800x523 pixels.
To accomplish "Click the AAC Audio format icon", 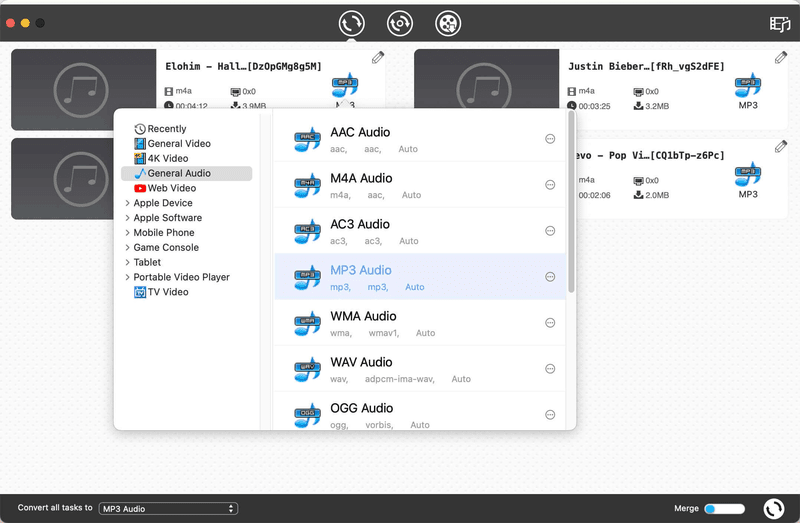I will pos(307,139).
